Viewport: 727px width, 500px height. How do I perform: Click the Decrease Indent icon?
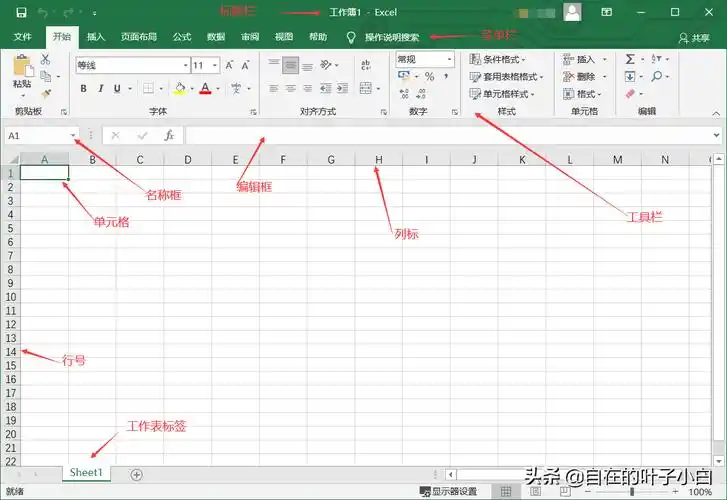(326, 88)
